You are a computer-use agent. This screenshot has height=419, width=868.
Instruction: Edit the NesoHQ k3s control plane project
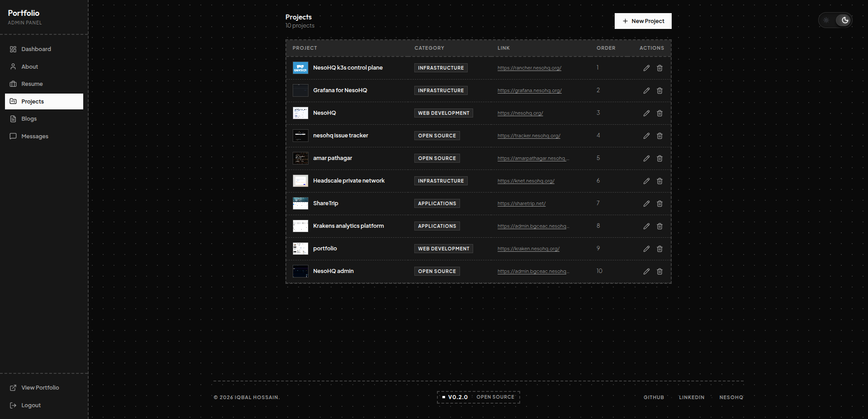point(646,68)
